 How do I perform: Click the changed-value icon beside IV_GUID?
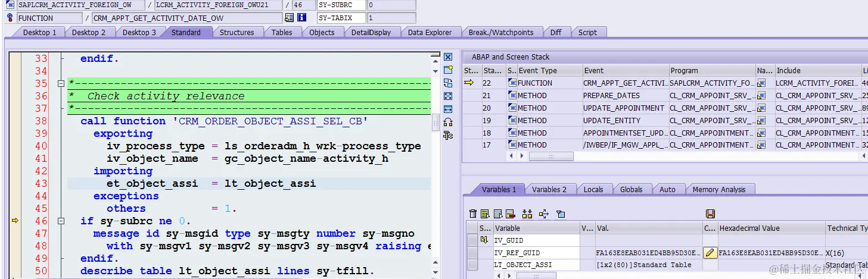pyautogui.click(x=484, y=240)
